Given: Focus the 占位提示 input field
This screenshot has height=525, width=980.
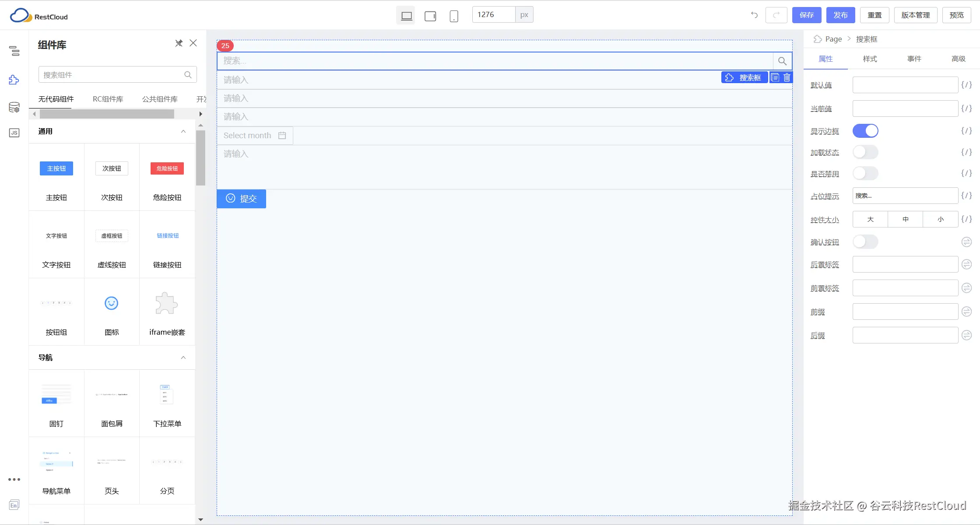Looking at the screenshot, I should (x=905, y=196).
